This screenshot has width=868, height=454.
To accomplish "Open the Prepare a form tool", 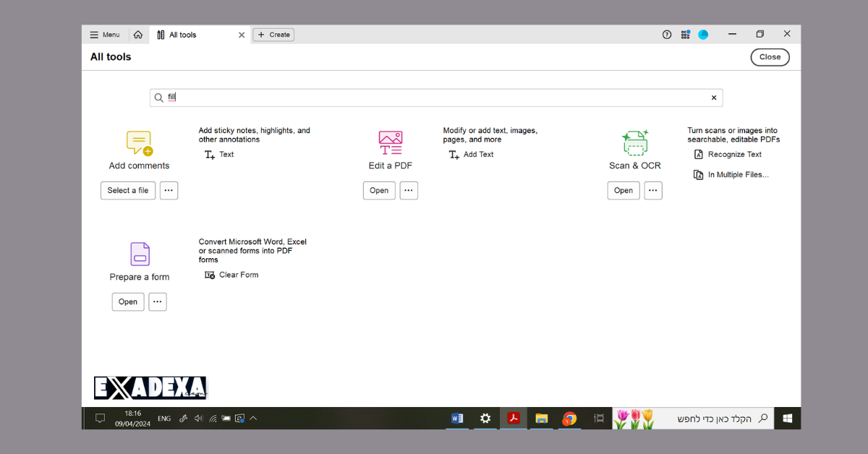I will tap(127, 301).
